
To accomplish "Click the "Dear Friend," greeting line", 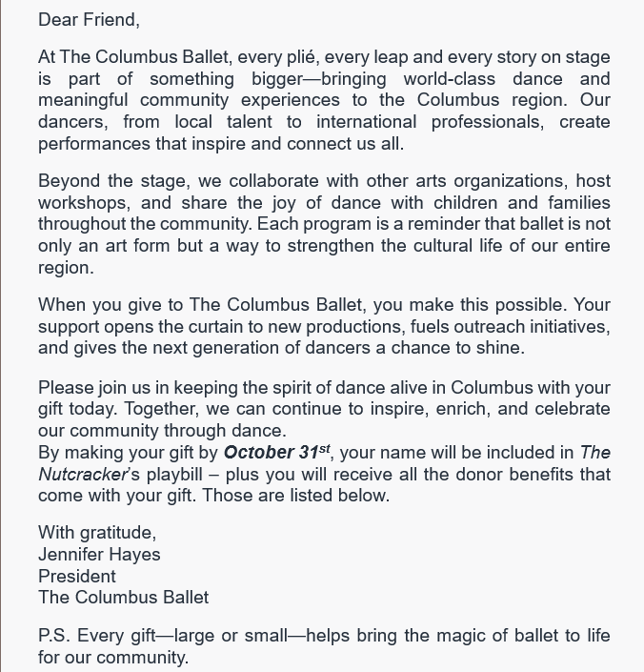I will [89, 19].
